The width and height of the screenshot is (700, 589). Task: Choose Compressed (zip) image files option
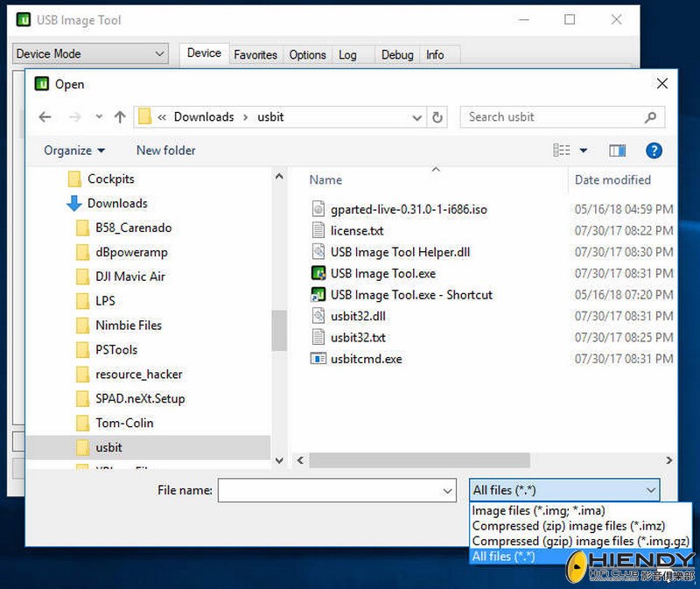point(569,526)
